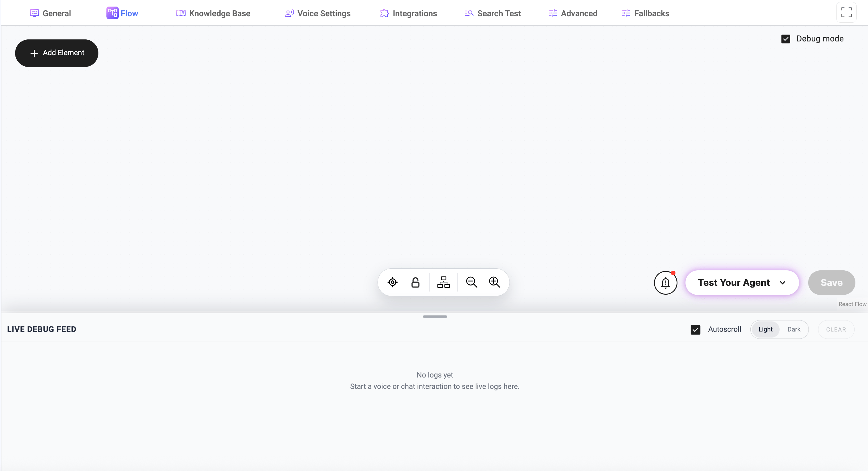Screen dimensions: 868x471
Task: Enter fullscreen with the expand icon
Action: [847, 13]
